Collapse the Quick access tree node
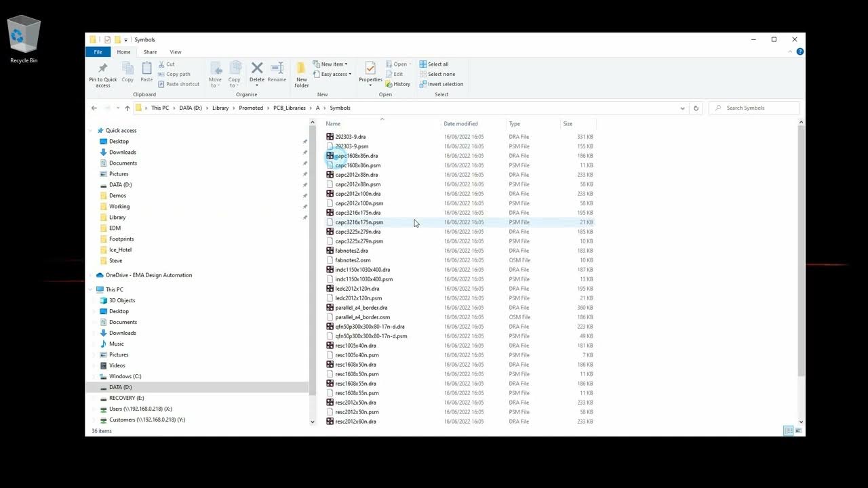The image size is (868, 488). 92,131
